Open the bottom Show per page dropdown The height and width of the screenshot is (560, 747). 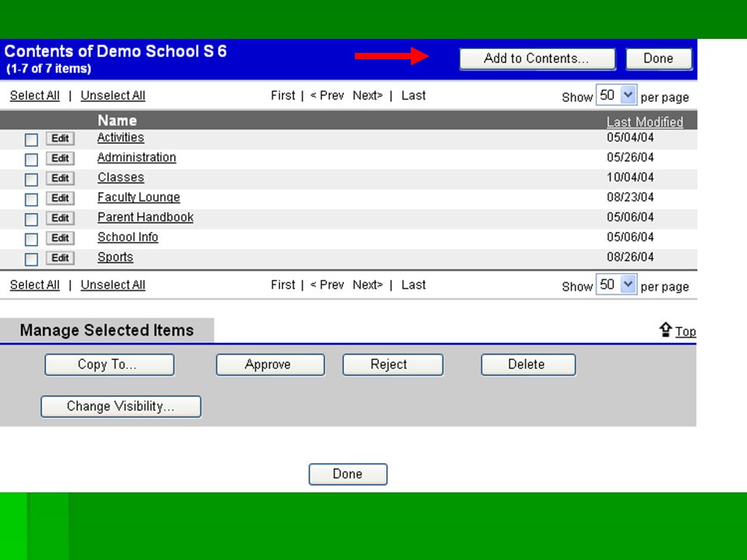[616, 285]
